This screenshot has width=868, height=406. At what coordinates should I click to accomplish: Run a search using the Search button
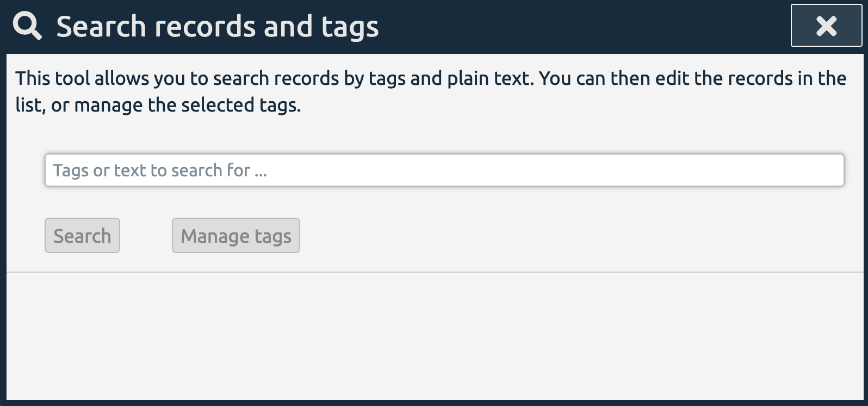82,236
